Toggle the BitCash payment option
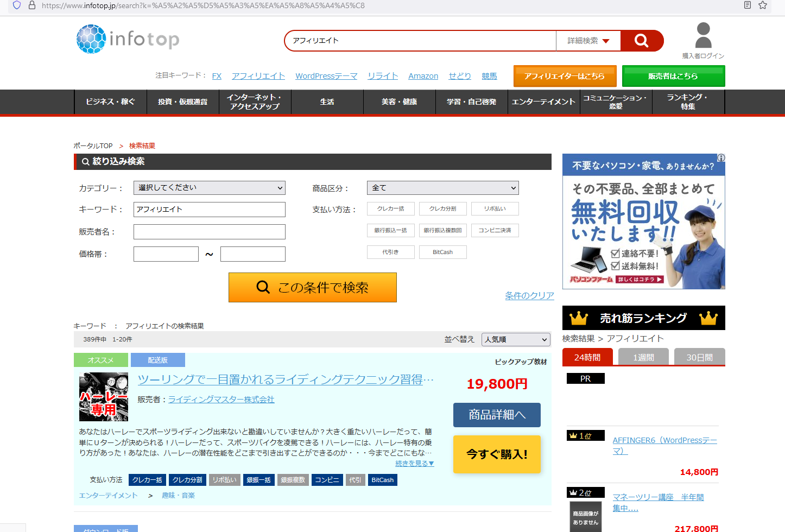 click(x=442, y=252)
